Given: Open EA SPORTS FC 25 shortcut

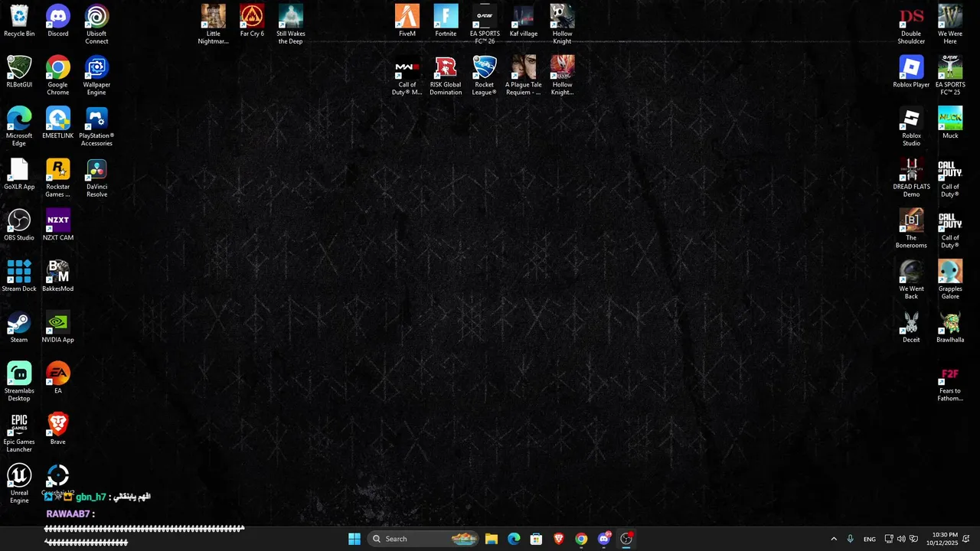Looking at the screenshot, I should point(950,76).
